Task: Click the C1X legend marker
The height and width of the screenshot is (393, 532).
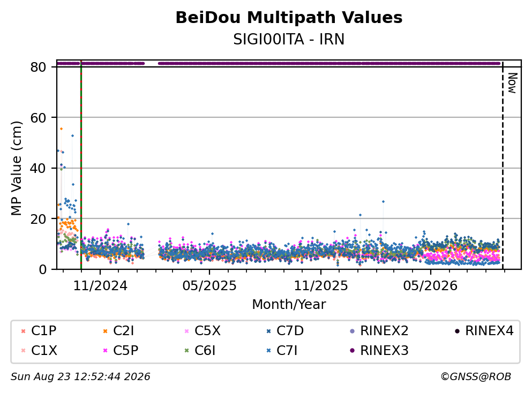Action: tap(23, 351)
